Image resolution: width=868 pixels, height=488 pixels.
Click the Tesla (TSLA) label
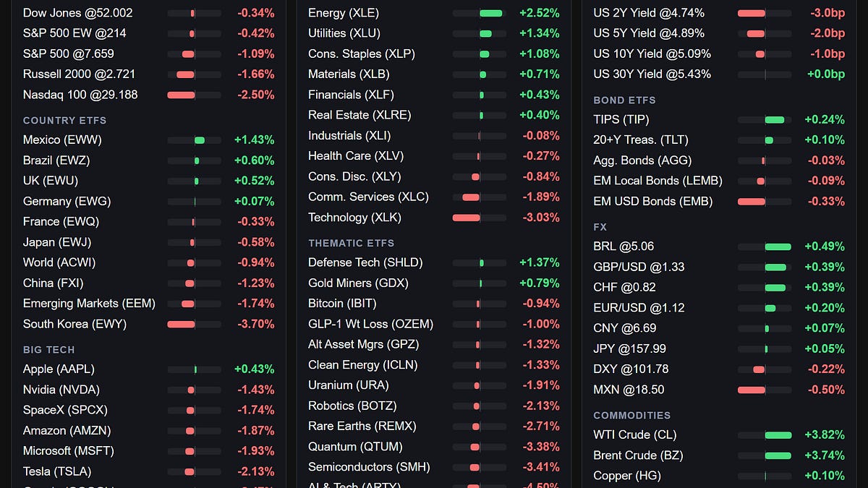[57, 471]
